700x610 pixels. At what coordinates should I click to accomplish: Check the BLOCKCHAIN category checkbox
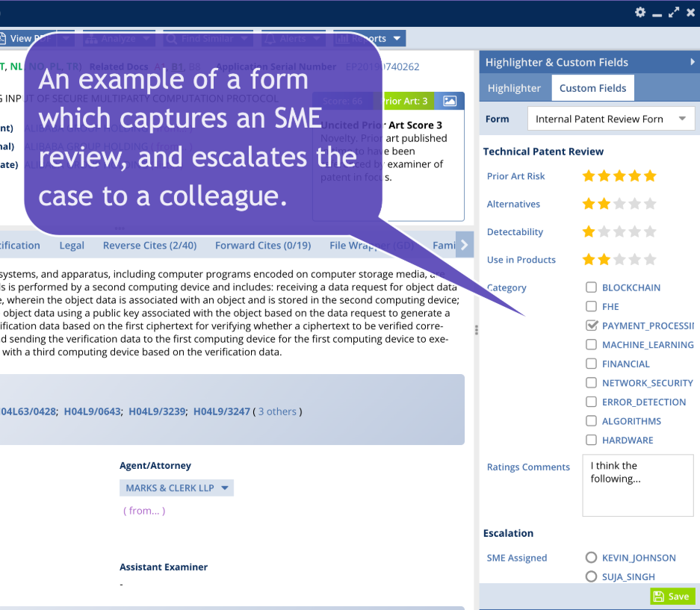[591, 287]
